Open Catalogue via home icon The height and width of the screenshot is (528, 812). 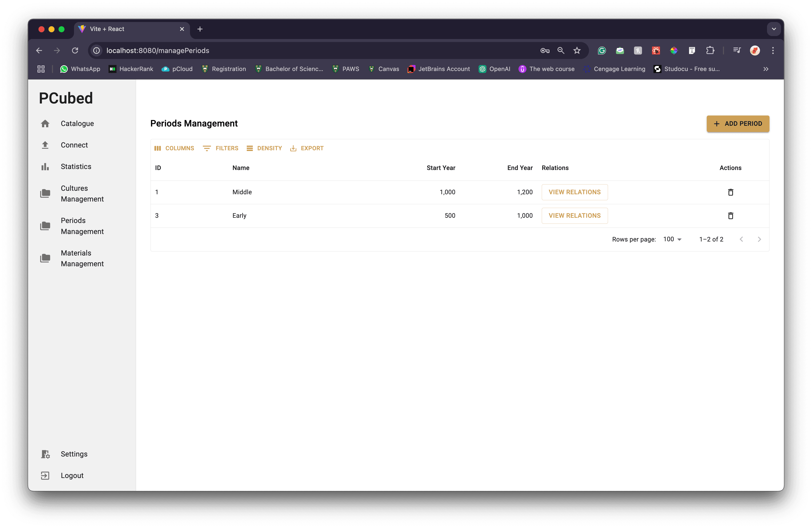pos(45,123)
